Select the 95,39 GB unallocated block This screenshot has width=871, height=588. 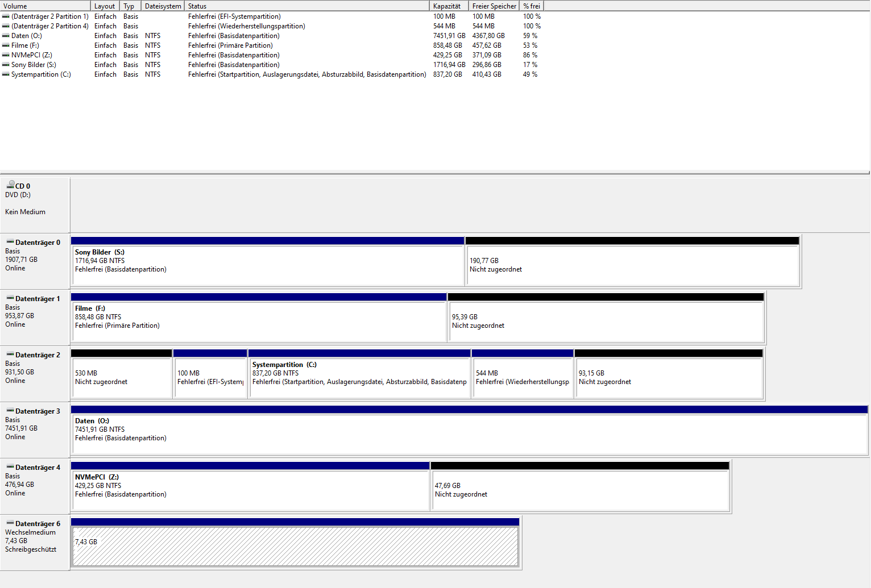[606, 318]
